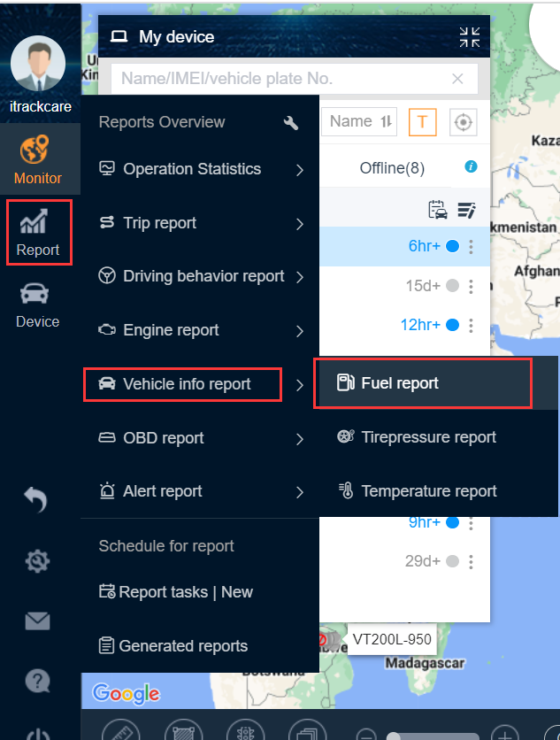Open the Monitor globe icon in sidebar
Image resolution: width=560 pixels, height=740 pixels.
click(35, 149)
